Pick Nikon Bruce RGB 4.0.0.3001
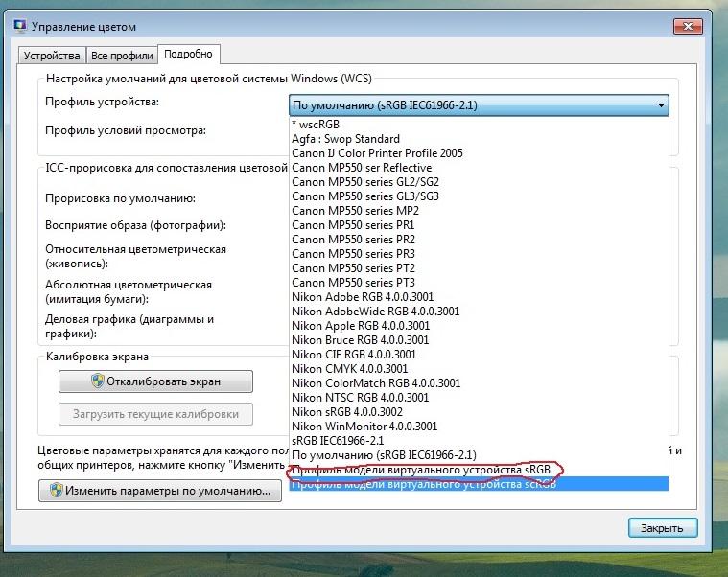This screenshot has width=728, height=577. point(479,340)
